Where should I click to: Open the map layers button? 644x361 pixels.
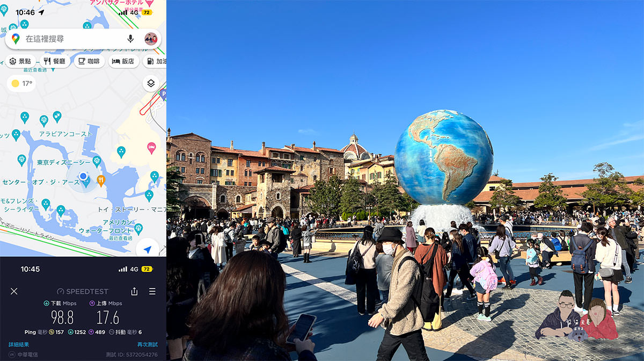click(x=151, y=83)
